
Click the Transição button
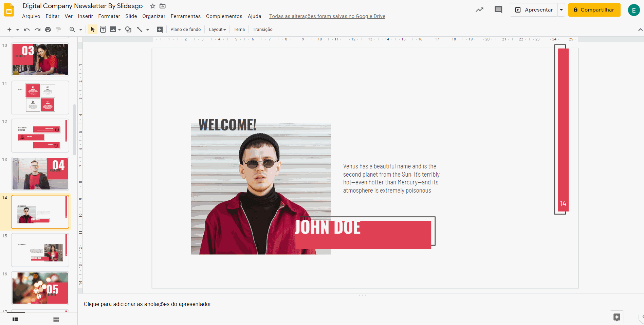click(263, 30)
